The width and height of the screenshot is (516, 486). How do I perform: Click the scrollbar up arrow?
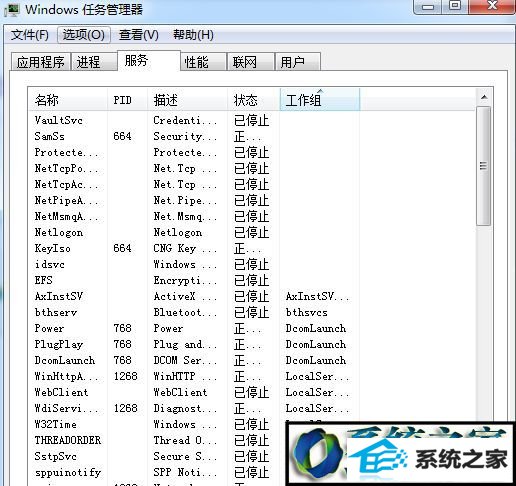click(x=484, y=97)
